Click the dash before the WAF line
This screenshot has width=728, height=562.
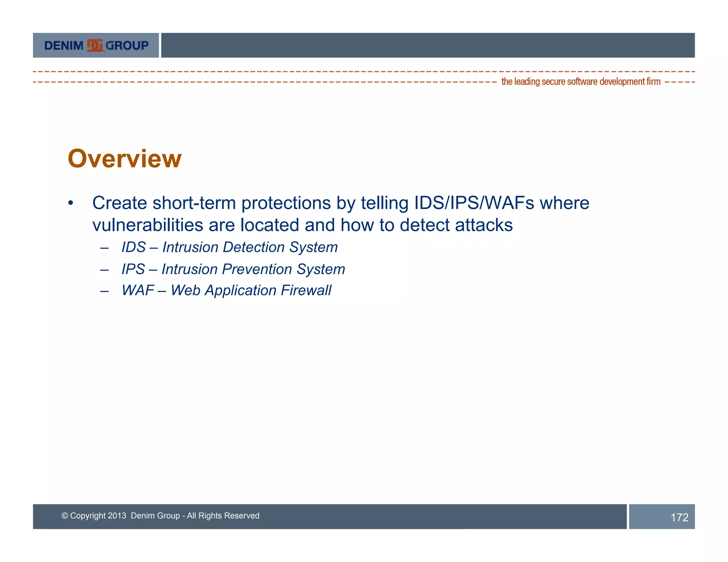click(x=104, y=291)
